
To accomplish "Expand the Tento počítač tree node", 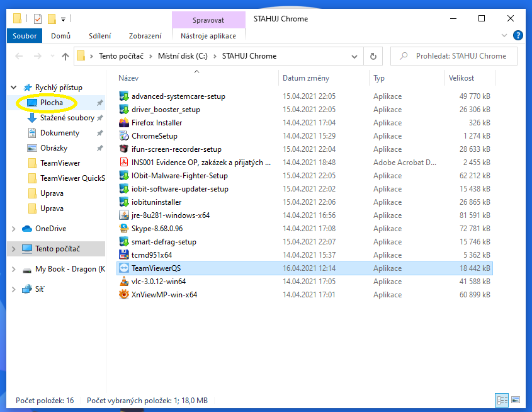I will 14,249.
